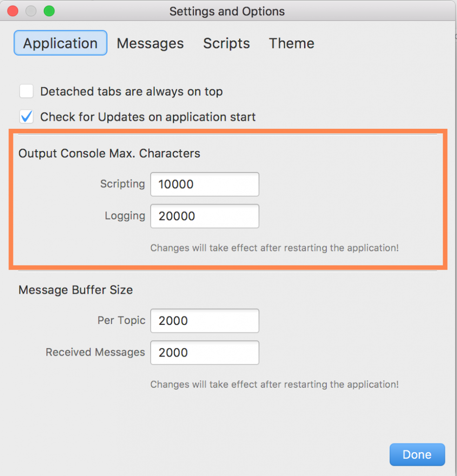Click the Received Messages field label
This screenshot has width=457, height=476.
tap(95, 352)
